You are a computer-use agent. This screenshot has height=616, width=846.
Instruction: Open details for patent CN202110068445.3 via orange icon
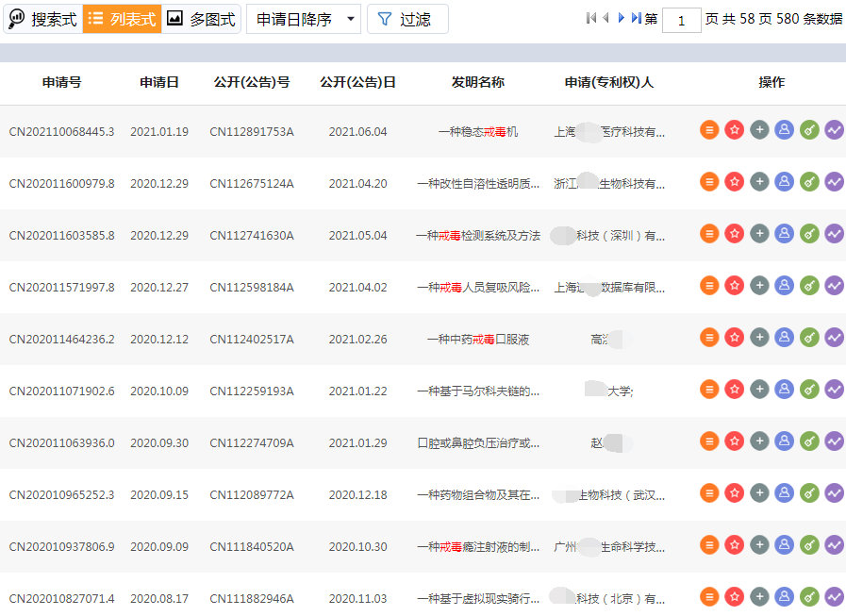[x=709, y=129]
